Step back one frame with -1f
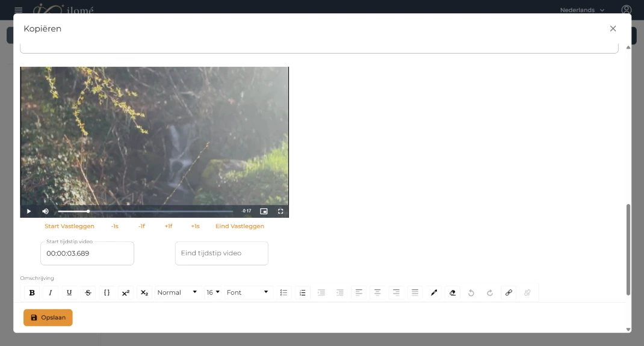644x346 pixels. 141,226
